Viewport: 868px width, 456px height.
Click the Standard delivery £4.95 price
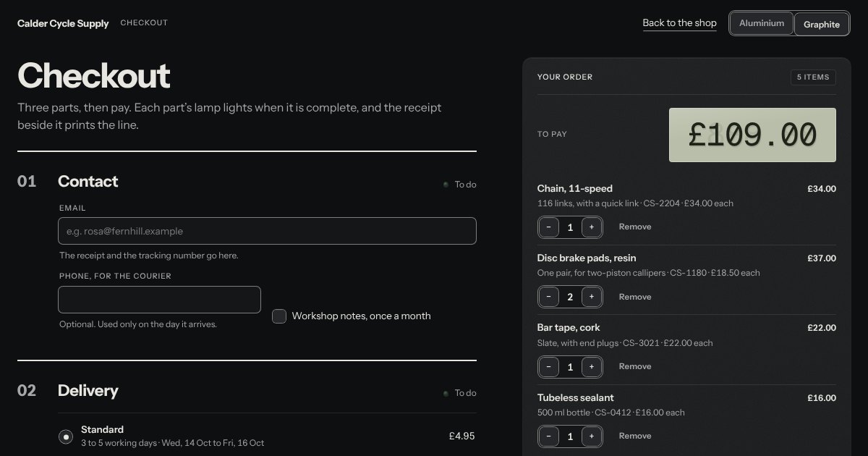pyautogui.click(x=461, y=436)
